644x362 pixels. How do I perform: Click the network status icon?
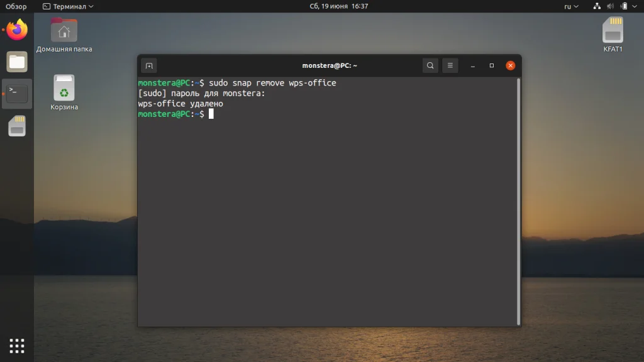[x=597, y=6]
